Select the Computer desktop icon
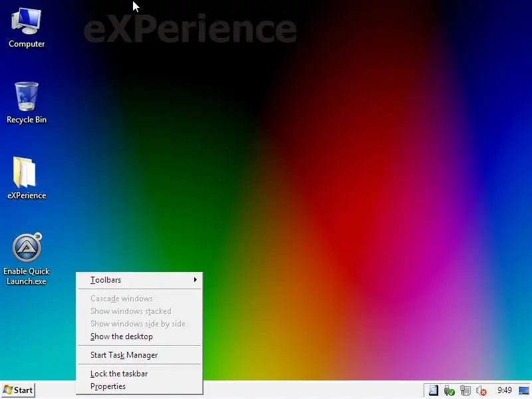The image size is (532, 399). pos(27,29)
